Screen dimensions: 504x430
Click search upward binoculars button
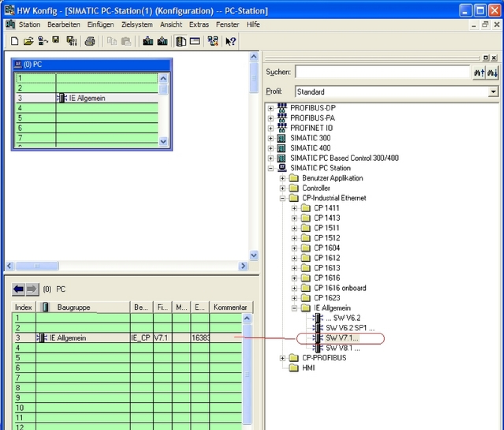click(479, 72)
